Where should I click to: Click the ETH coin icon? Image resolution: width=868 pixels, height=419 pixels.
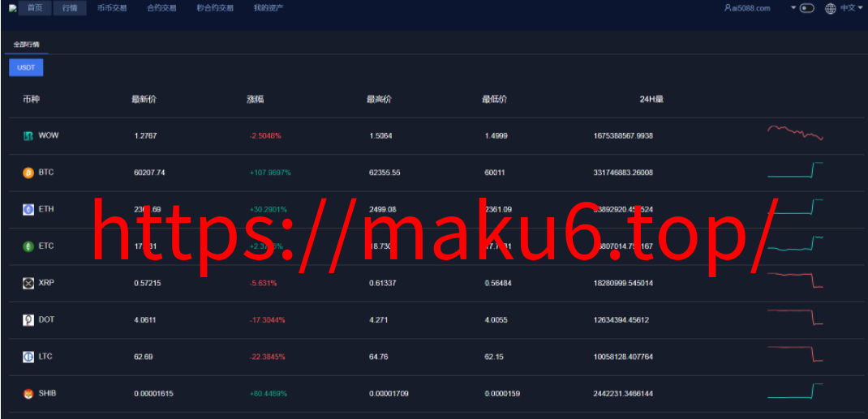click(x=28, y=209)
